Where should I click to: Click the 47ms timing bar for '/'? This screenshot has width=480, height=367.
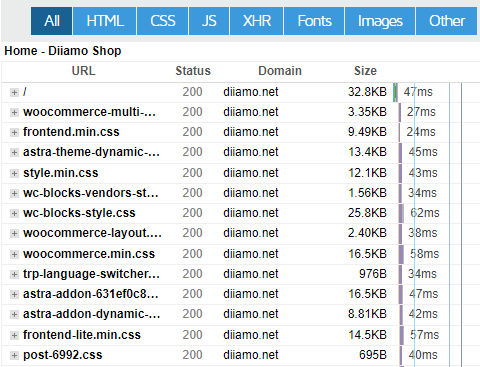point(395,92)
